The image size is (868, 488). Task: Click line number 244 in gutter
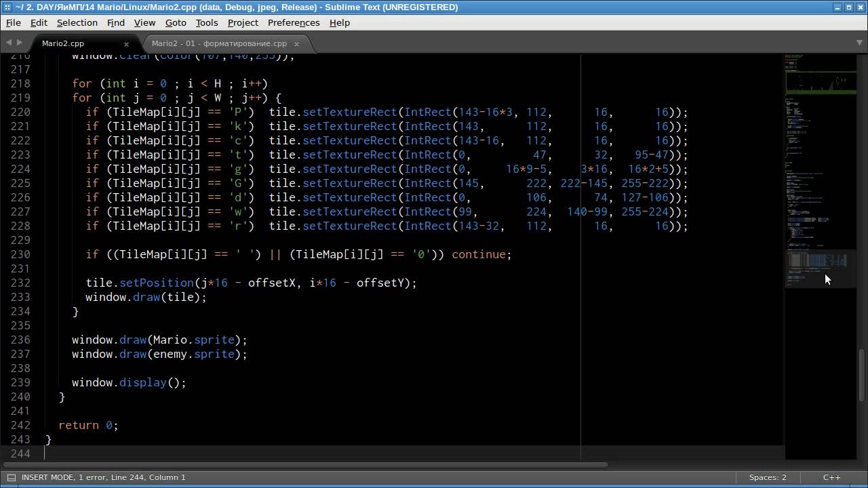[x=20, y=453]
